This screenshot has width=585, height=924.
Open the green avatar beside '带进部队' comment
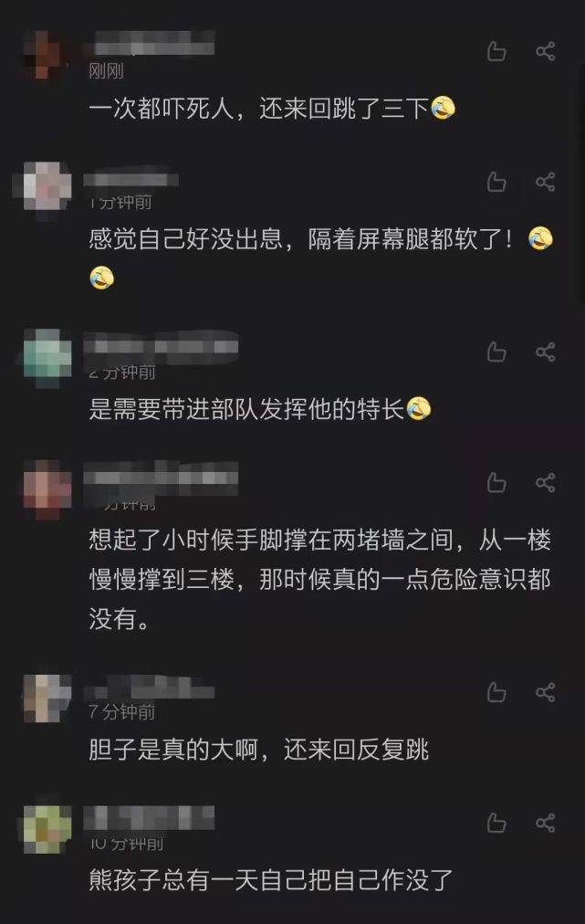47,355
